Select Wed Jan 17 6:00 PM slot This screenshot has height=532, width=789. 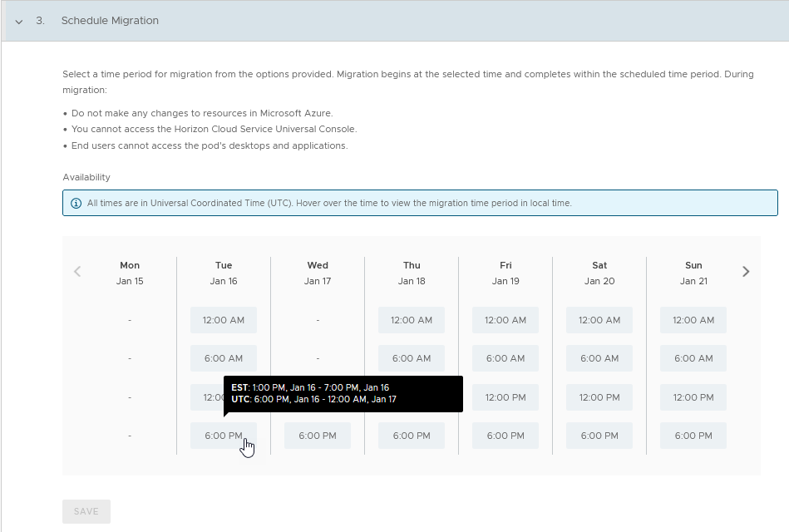pos(318,436)
